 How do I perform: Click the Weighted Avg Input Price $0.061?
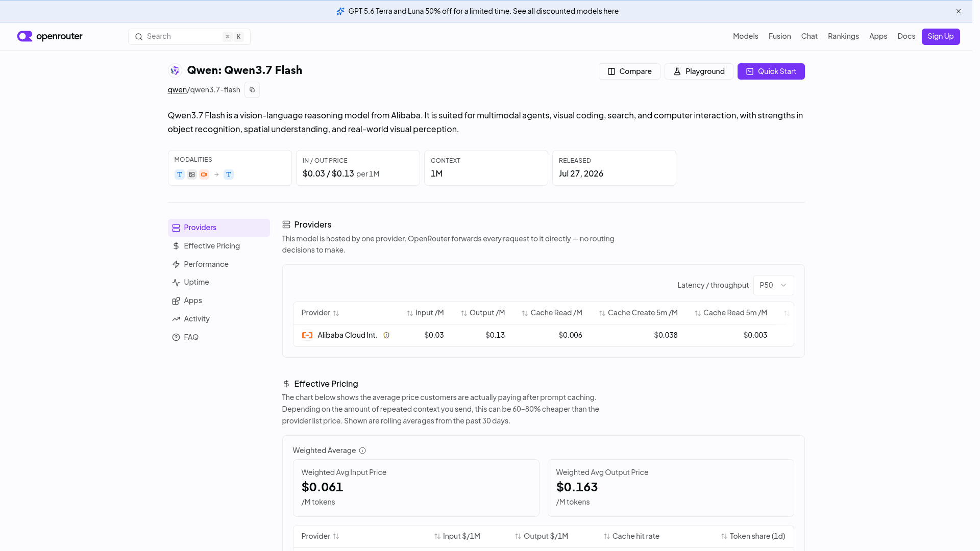tap(322, 487)
